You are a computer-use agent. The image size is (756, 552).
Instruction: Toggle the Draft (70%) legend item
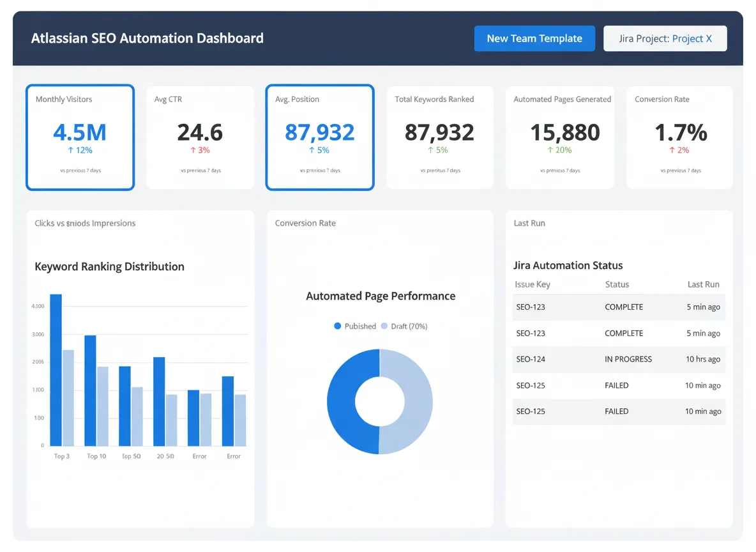[x=404, y=326]
